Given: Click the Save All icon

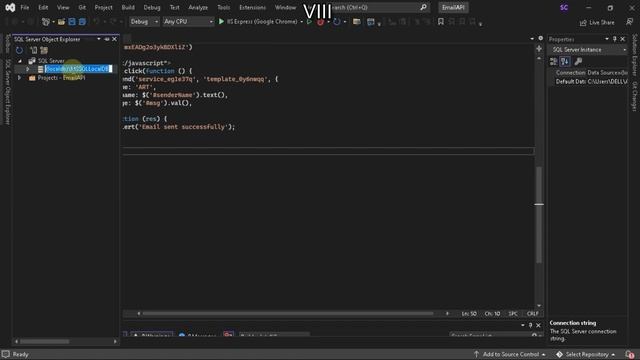Looking at the screenshot, I should (82, 22).
